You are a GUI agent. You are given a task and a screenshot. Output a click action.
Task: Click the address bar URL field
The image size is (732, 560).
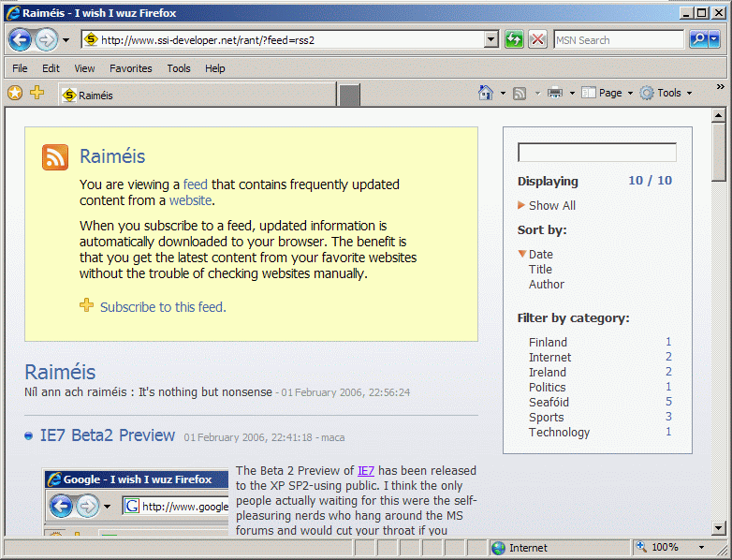[289, 40]
